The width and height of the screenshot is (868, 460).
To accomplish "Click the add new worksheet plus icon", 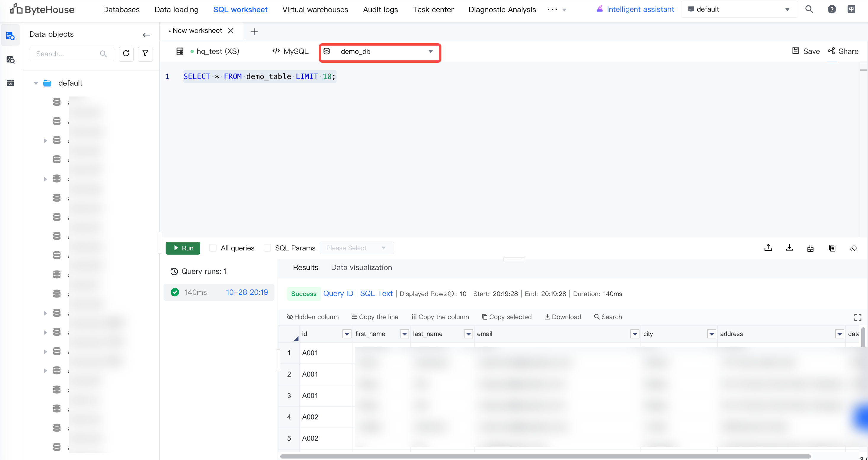I will pos(254,32).
